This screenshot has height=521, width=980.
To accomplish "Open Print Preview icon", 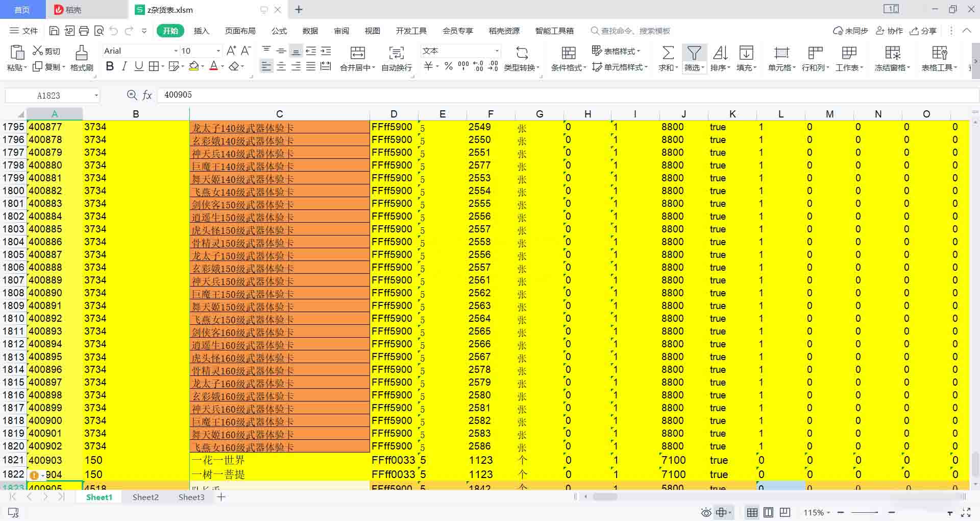I will (99, 31).
